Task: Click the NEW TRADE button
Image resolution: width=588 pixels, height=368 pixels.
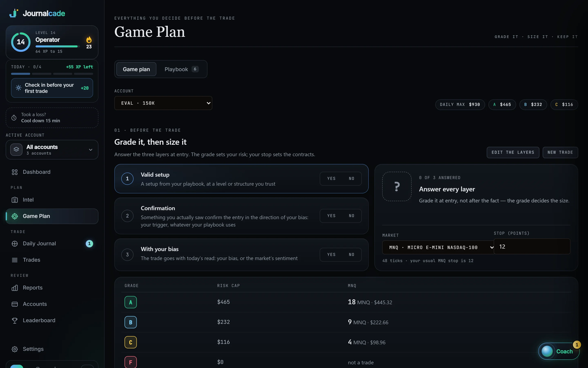Action: (560, 152)
